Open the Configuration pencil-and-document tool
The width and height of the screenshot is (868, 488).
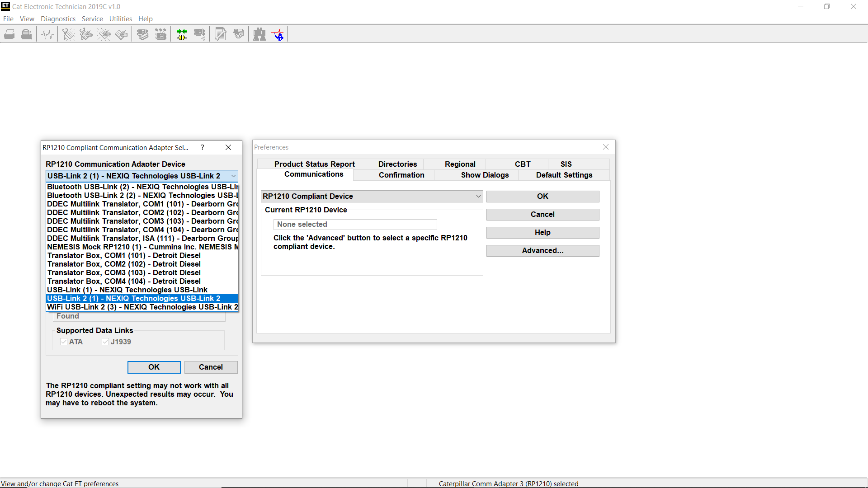click(x=221, y=34)
